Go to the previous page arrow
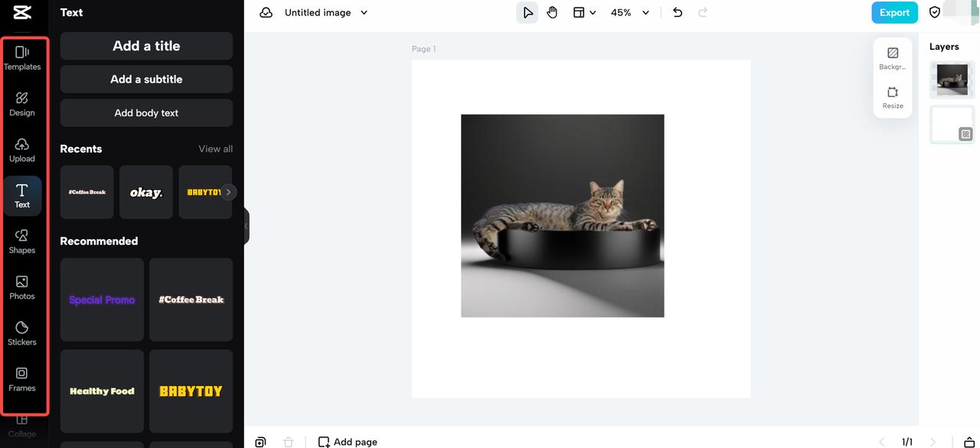The image size is (980, 448). (x=882, y=442)
